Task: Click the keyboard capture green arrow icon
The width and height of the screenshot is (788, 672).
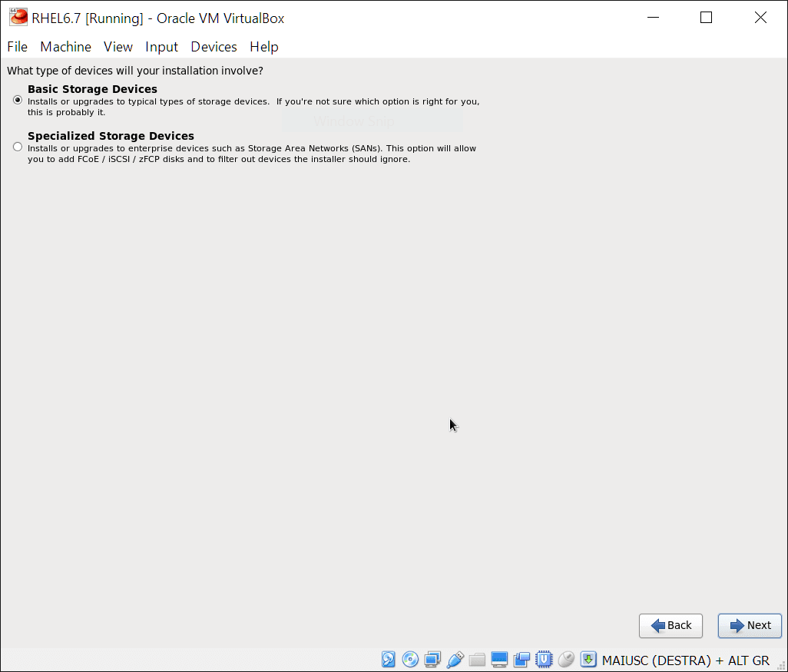Action: coord(588,659)
